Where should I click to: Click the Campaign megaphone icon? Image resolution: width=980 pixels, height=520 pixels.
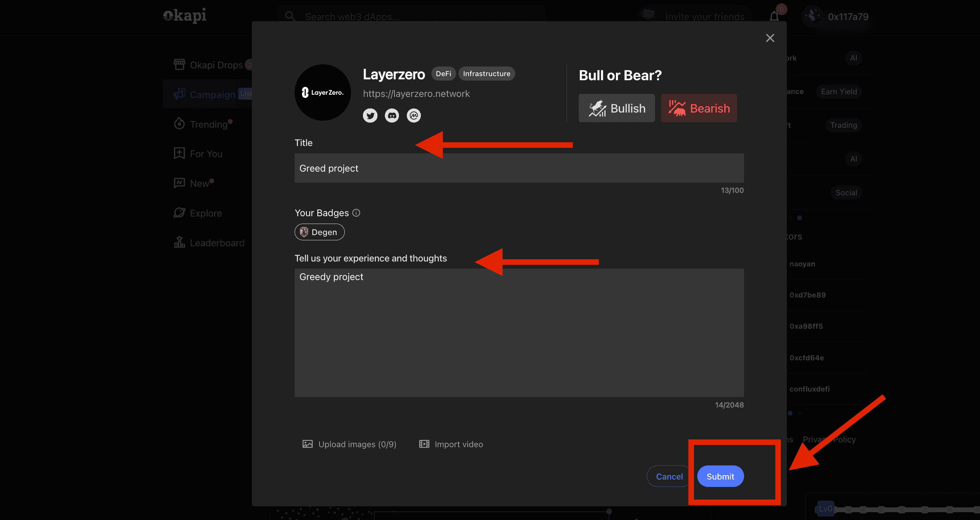179,94
